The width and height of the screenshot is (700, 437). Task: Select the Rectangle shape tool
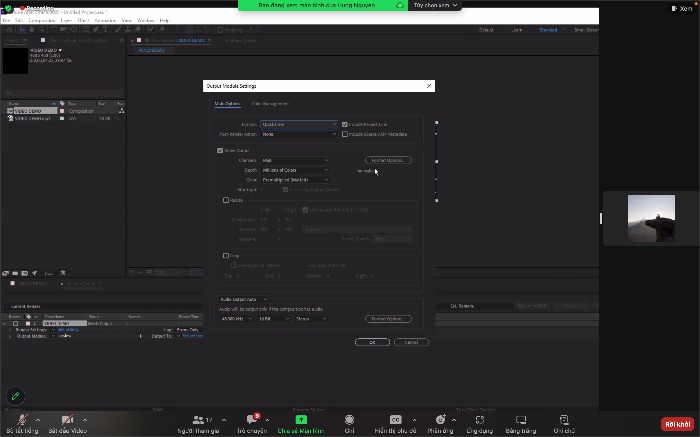tap(86, 29)
